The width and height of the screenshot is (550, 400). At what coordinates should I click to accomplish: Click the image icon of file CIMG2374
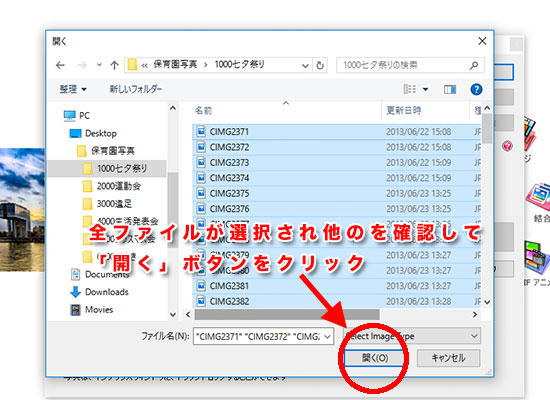[201, 178]
